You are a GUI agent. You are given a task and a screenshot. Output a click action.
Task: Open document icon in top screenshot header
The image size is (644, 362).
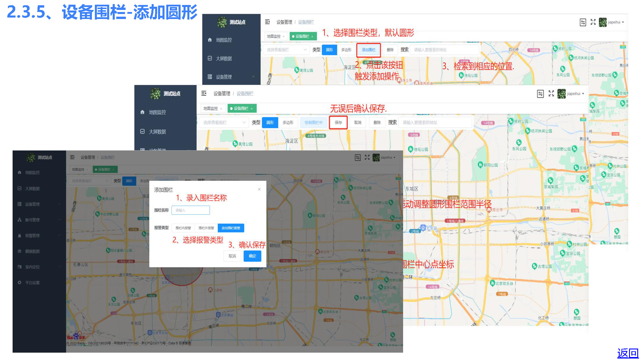coord(583,22)
